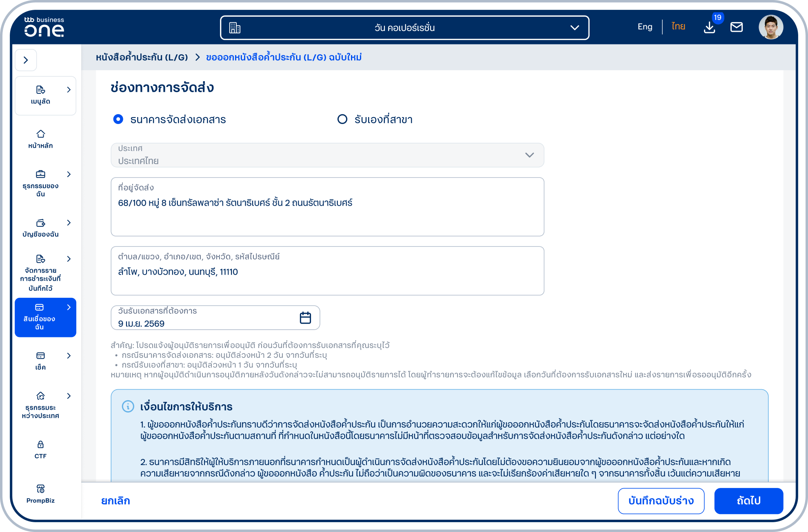Open จัดการรายการชำระเงินที่บันทึกไว้ icon
The image size is (808, 532).
pos(40,259)
